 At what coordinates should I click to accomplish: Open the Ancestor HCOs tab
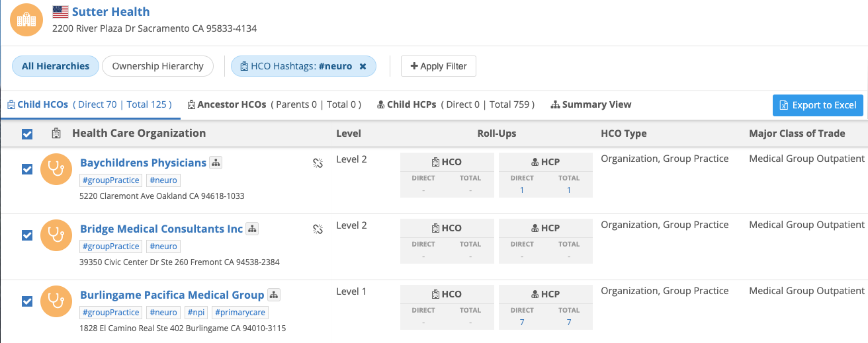[x=275, y=104]
